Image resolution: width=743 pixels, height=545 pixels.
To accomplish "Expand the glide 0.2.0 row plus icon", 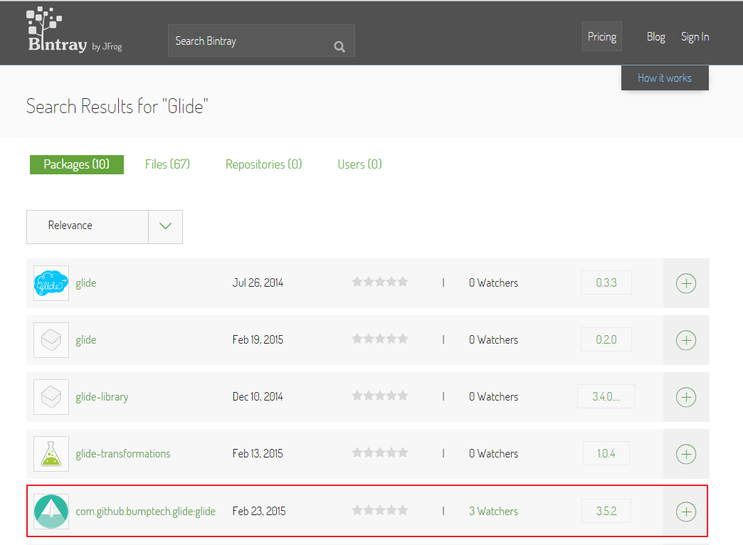I will coord(686,341).
